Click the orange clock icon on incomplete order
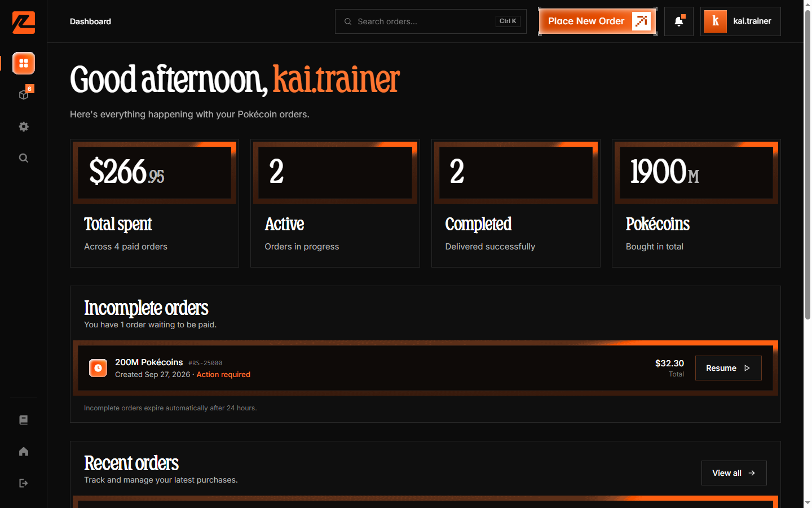812x508 pixels. [98, 368]
